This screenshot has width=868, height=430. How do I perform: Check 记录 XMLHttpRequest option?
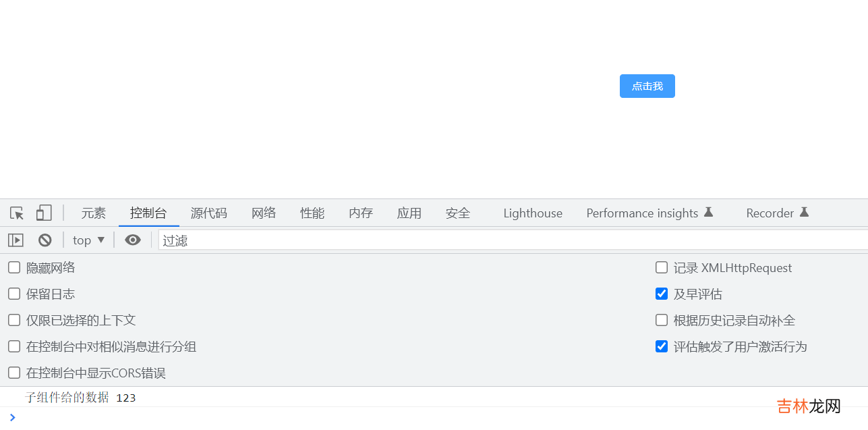(x=662, y=268)
